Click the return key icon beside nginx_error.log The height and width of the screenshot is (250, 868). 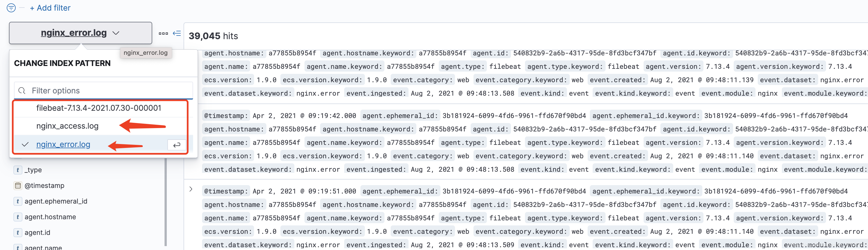[x=177, y=145]
